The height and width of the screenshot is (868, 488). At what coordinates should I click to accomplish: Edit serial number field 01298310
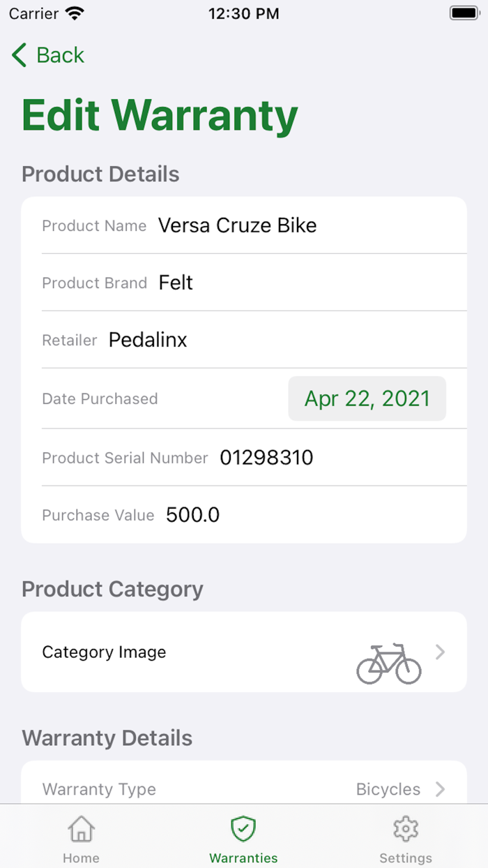[x=266, y=458]
